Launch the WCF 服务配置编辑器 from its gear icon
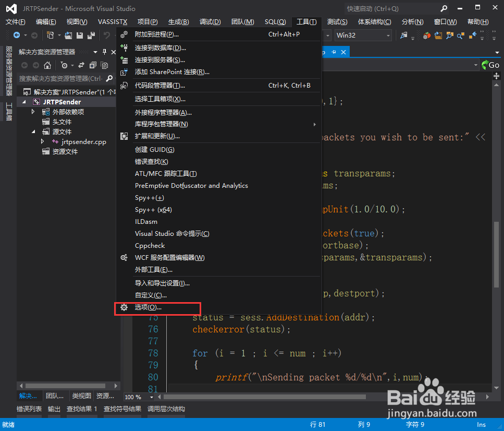This screenshot has width=504, height=431. [x=124, y=257]
